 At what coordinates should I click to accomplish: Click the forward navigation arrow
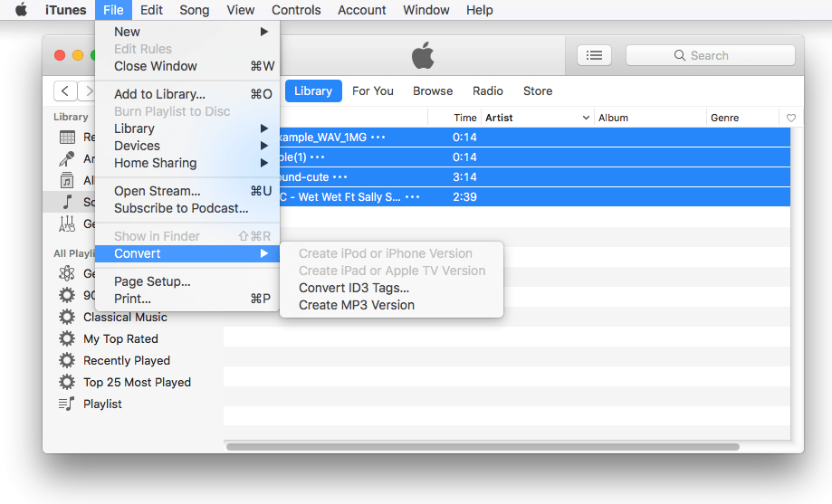88,90
